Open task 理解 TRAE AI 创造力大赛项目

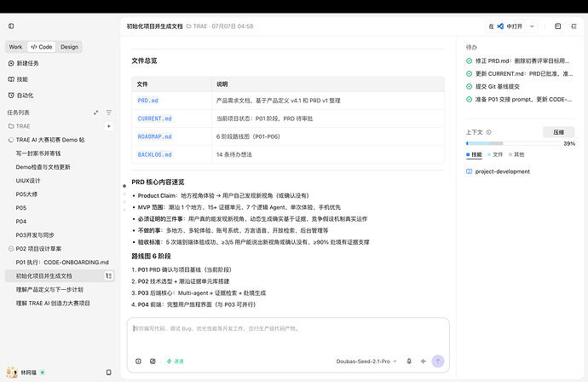point(53,303)
